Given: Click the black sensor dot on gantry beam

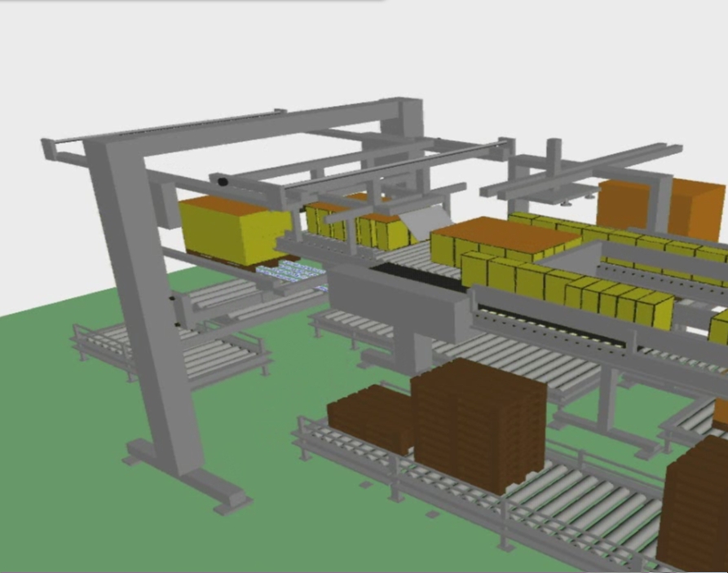Looking at the screenshot, I should tap(223, 183).
